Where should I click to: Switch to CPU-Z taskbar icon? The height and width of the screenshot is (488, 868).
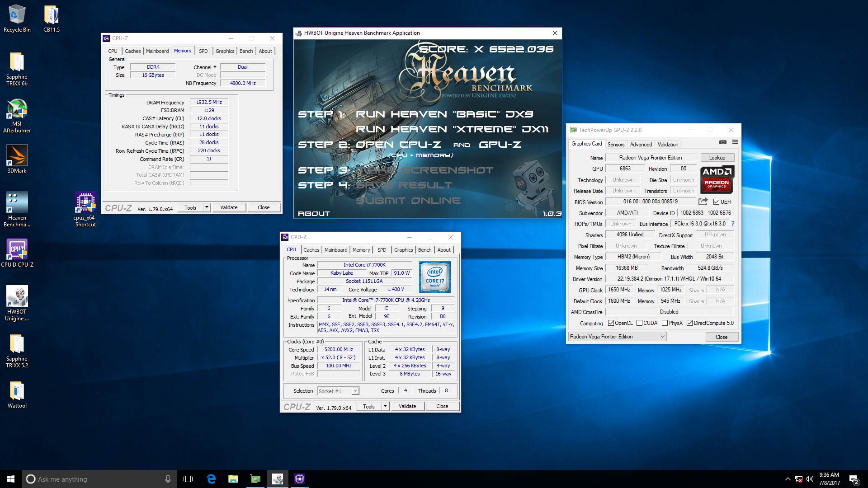pos(299,479)
